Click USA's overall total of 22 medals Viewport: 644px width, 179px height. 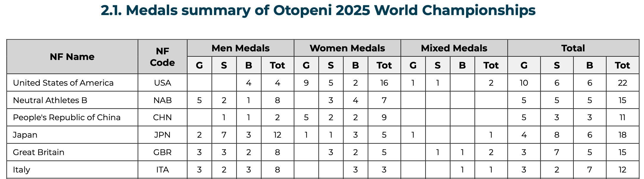coord(622,83)
